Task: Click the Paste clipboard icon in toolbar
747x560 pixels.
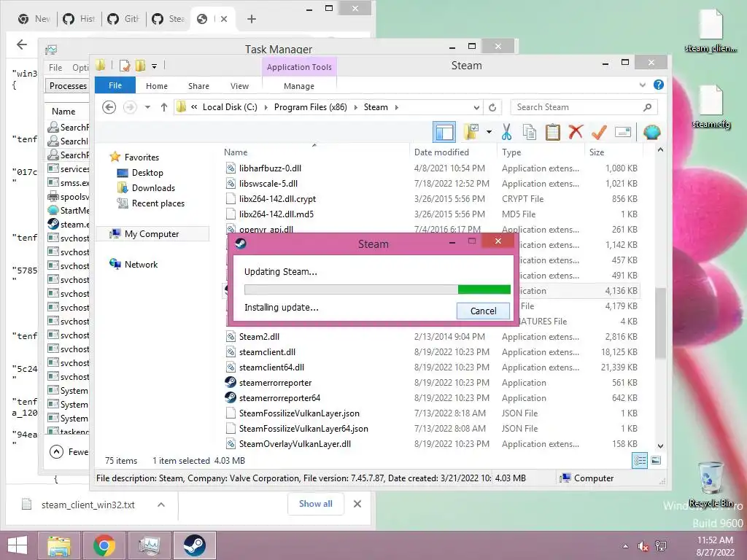Action: pyautogui.click(x=553, y=132)
